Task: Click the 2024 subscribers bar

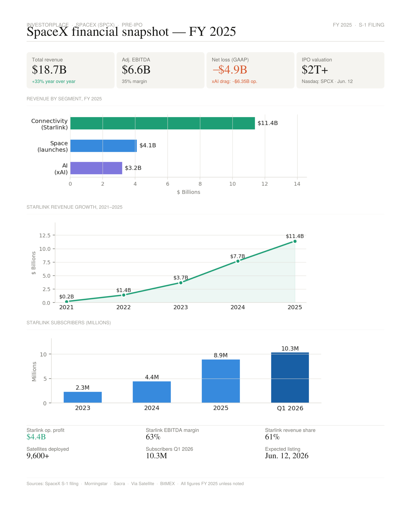Action: [x=152, y=392]
